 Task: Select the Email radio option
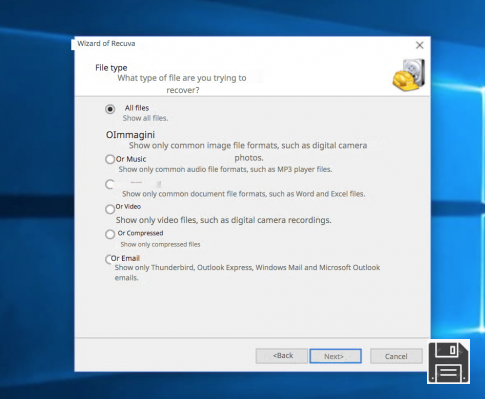click(x=109, y=259)
